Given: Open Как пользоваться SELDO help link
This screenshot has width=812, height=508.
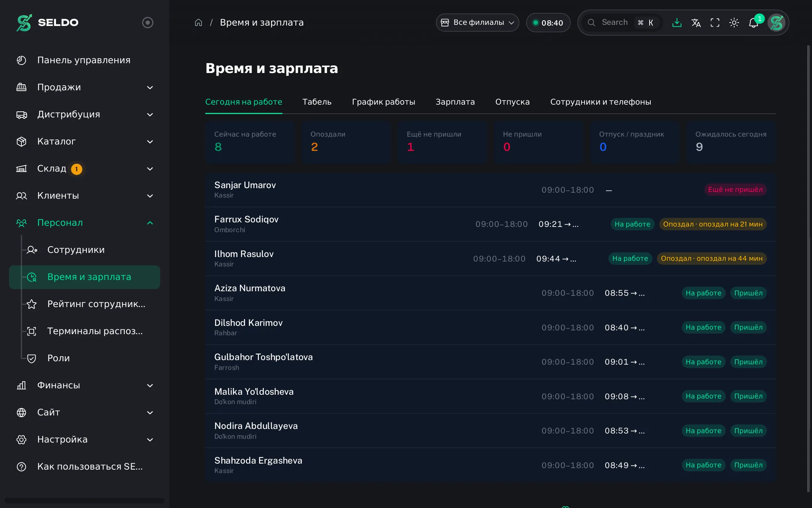Looking at the screenshot, I should [85, 467].
